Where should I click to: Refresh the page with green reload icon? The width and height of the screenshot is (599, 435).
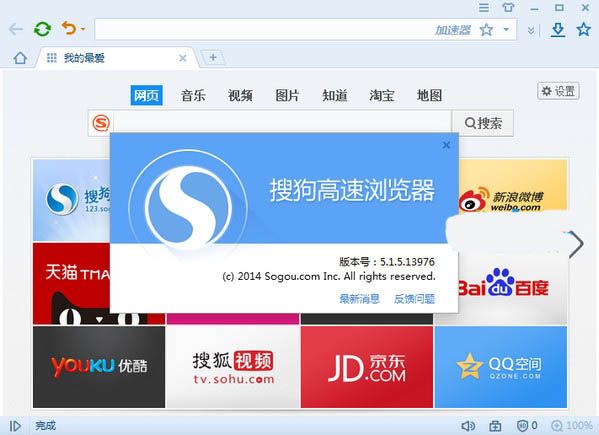(x=42, y=29)
